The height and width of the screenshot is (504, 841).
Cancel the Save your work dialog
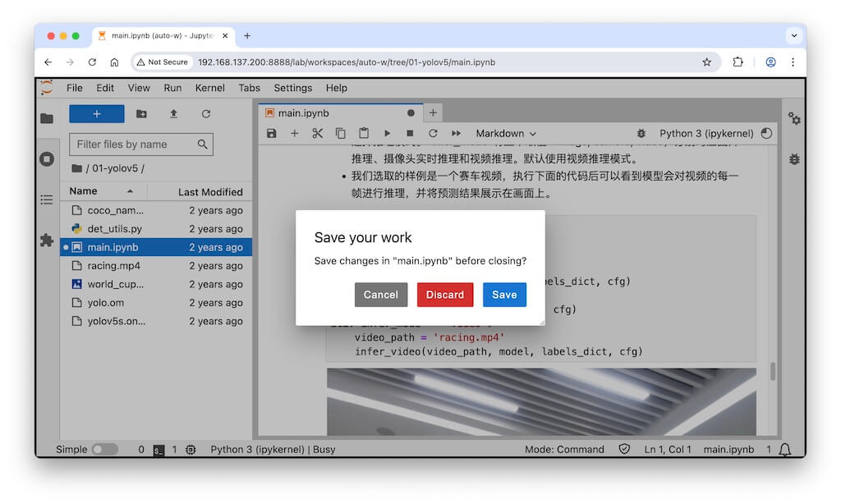(381, 295)
